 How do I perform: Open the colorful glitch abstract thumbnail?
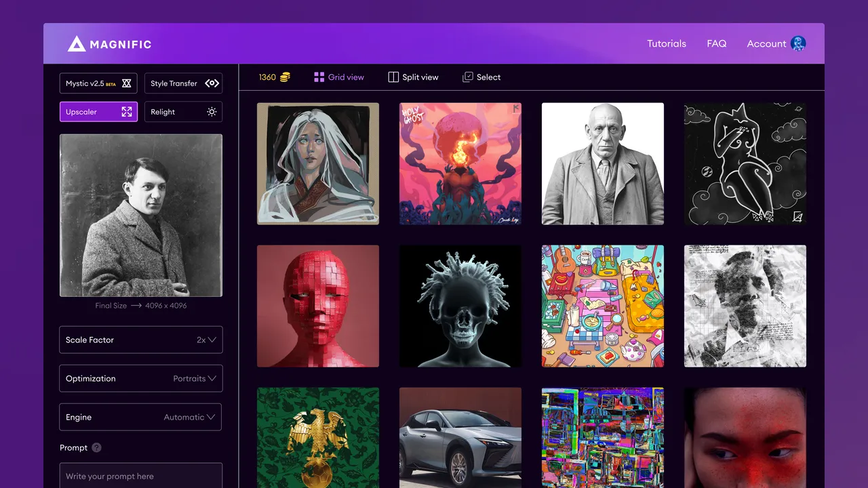pyautogui.click(x=603, y=438)
